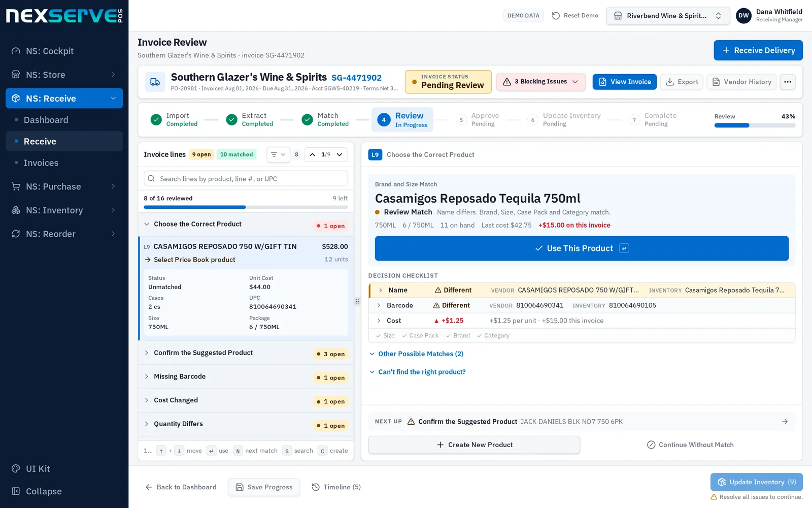Image resolution: width=812 pixels, height=508 pixels.
Task: Expand Other Possible Matches (2)
Action: (416, 354)
